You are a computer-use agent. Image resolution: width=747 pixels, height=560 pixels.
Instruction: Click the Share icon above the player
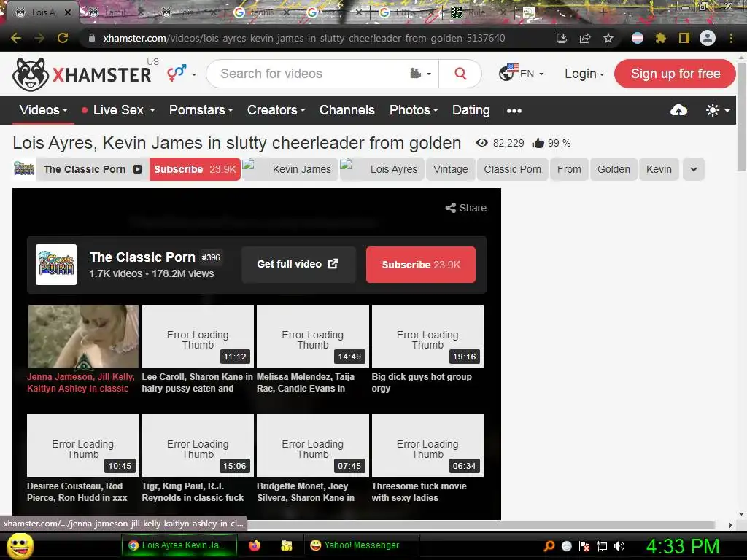[466, 208]
